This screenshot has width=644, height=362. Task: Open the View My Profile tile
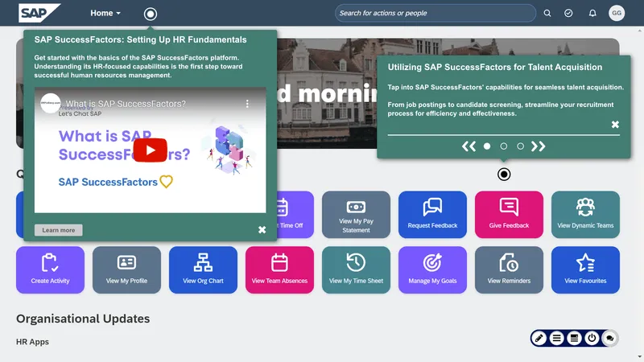126,269
